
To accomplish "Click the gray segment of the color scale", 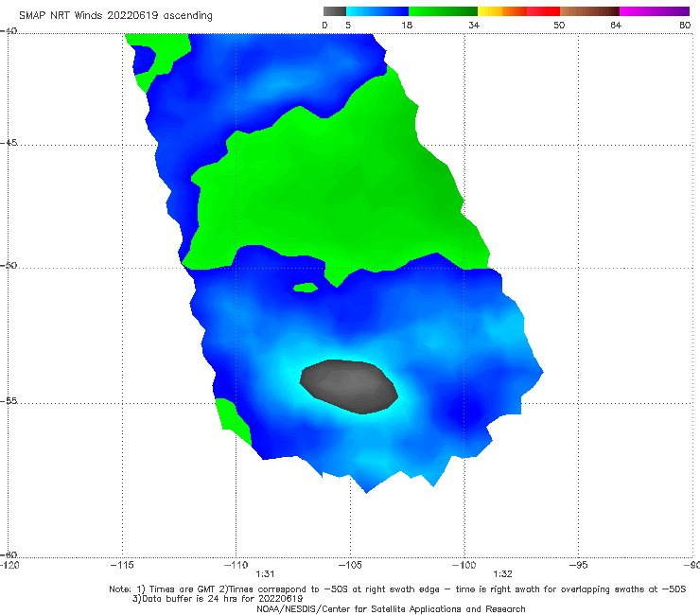I will 335,11.
